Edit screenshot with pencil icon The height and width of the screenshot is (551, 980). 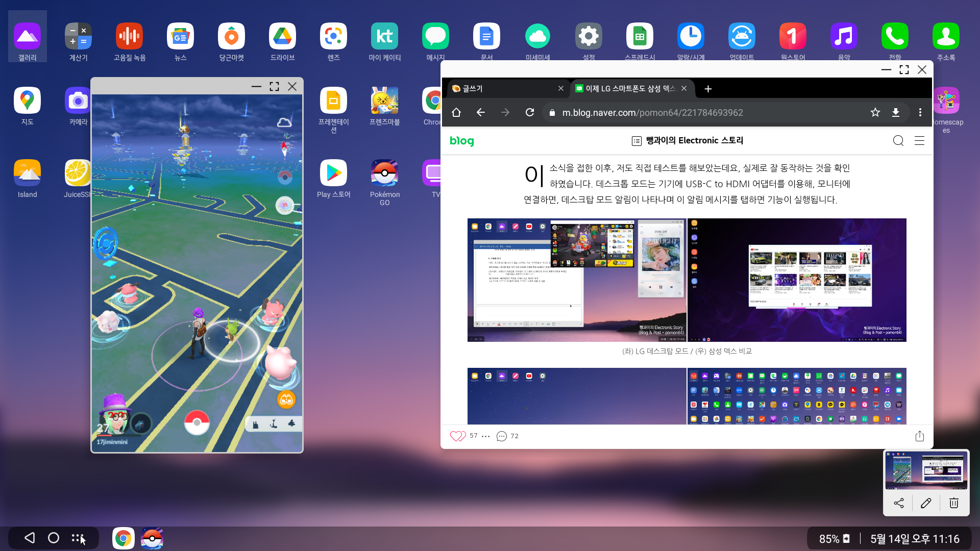(926, 503)
